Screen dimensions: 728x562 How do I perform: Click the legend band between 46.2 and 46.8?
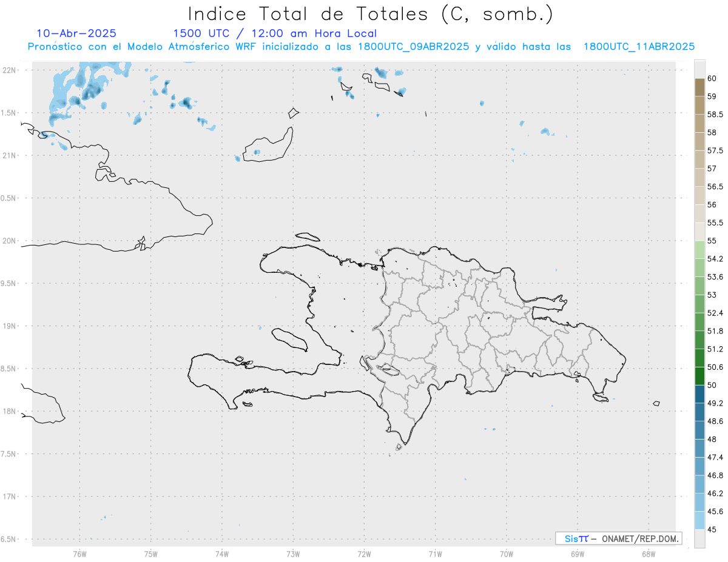pos(699,484)
